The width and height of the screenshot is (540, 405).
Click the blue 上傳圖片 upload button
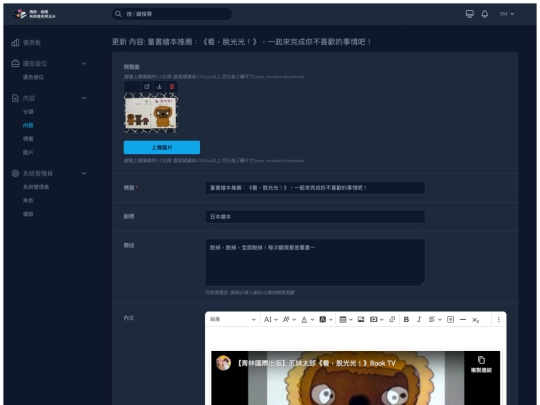pos(162,147)
